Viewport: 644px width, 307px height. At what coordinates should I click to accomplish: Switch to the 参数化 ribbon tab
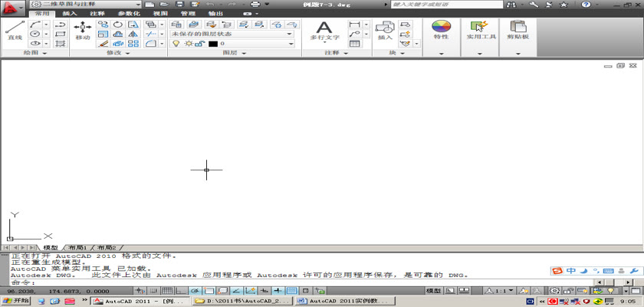tap(128, 14)
